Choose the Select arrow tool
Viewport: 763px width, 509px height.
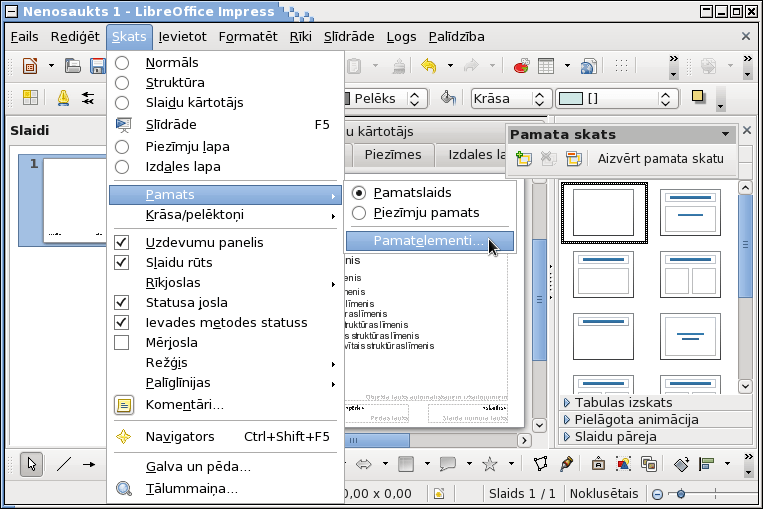(x=32, y=464)
